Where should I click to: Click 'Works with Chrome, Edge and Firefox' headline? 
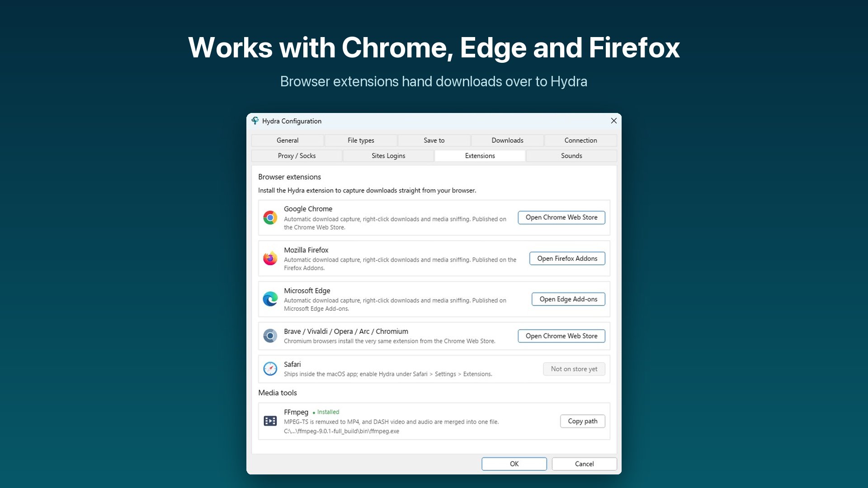pyautogui.click(x=434, y=48)
